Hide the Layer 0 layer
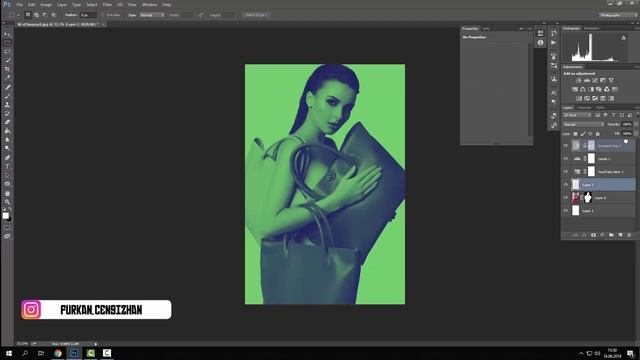 click(x=566, y=198)
